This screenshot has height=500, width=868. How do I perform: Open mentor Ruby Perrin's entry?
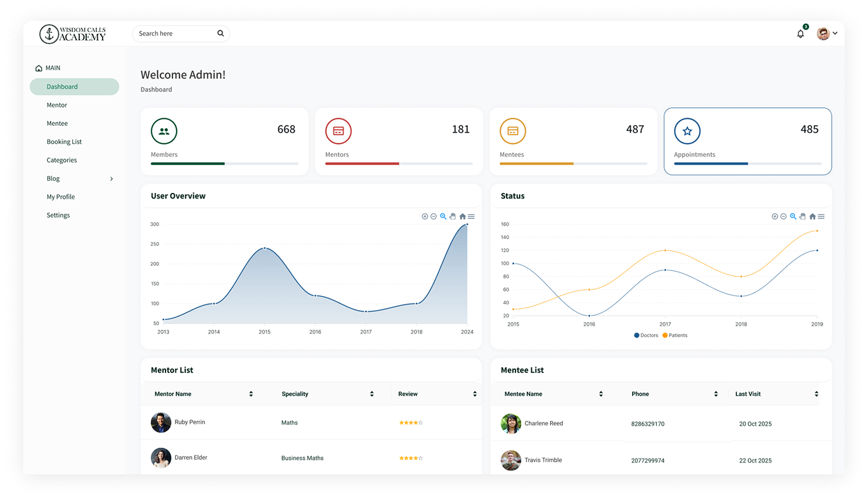click(x=189, y=422)
